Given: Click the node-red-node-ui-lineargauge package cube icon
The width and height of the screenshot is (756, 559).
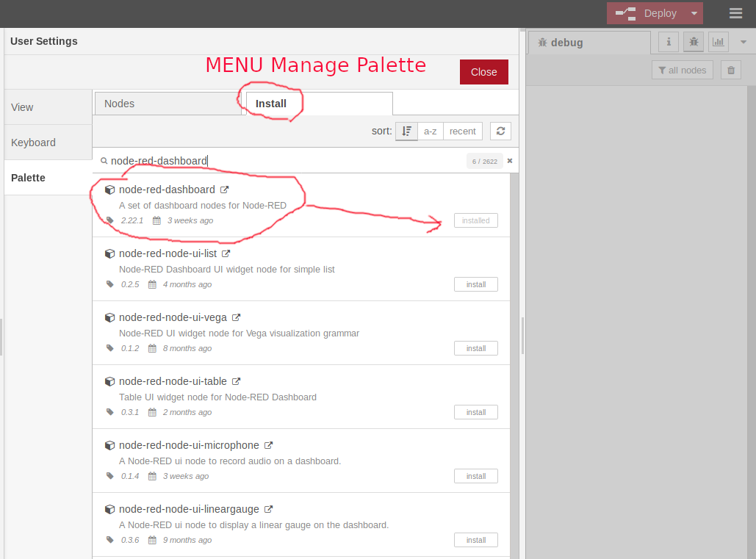Looking at the screenshot, I should [110, 509].
